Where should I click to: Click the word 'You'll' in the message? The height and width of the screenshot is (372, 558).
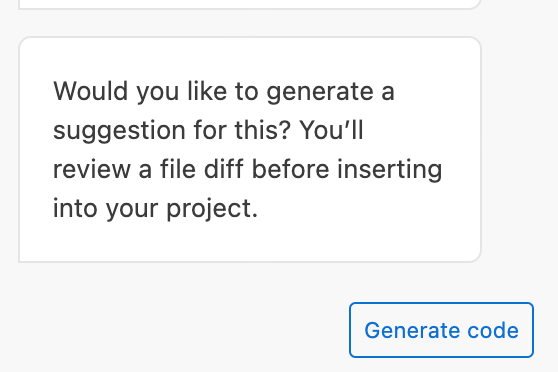pos(331,130)
